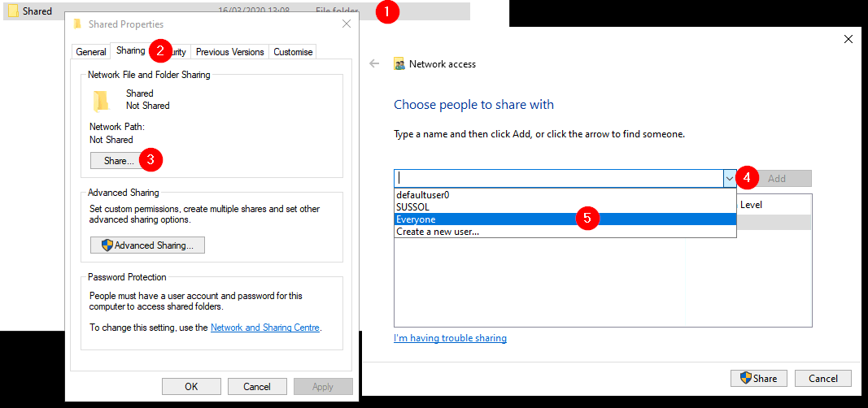Click the Shared folder icon in file list
This screenshot has width=868, height=408.
pyautogui.click(x=12, y=11)
